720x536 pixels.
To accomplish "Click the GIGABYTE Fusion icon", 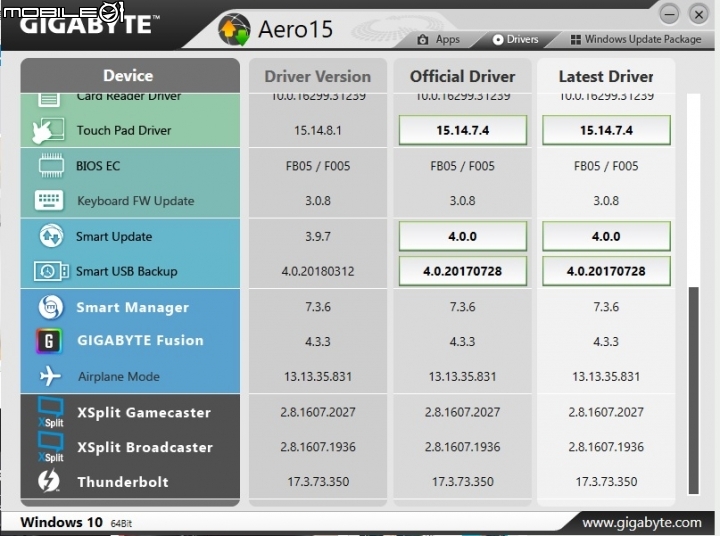I will point(49,341).
